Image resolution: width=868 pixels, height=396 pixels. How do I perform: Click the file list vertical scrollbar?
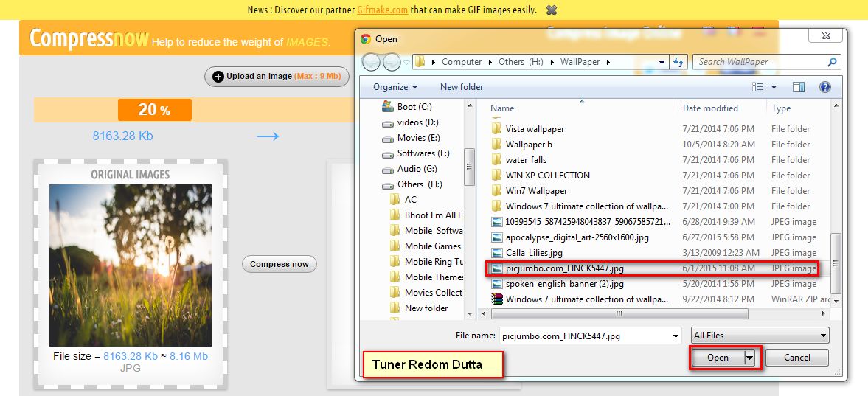point(836,263)
